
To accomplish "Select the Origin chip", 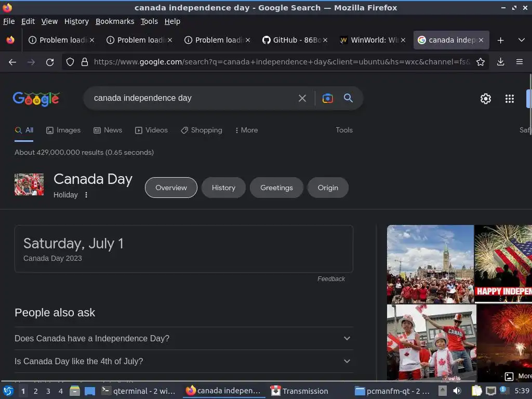I will pyautogui.click(x=328, y=188).
